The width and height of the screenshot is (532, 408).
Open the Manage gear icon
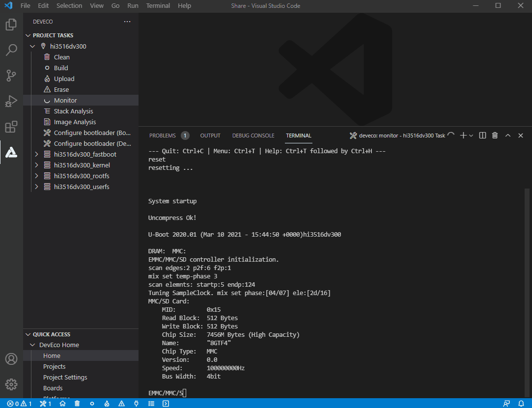tap(11, 384)
